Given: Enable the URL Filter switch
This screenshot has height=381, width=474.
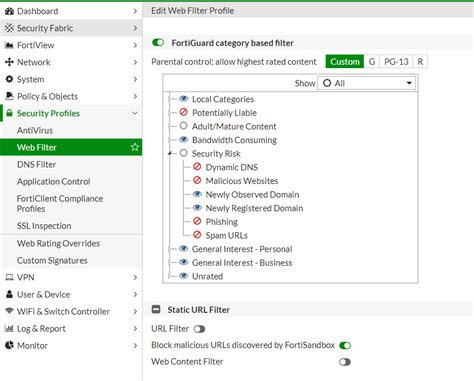Looking at the screenshot, I should tap(199, 329).
